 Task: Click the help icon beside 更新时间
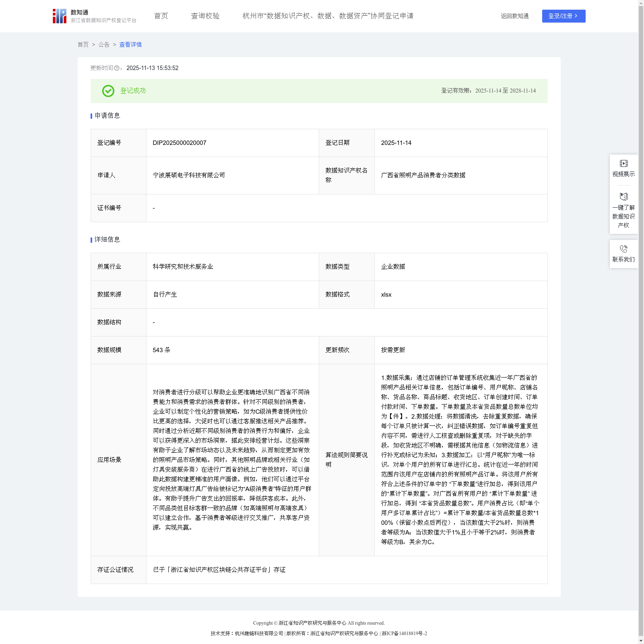point(117,68)
